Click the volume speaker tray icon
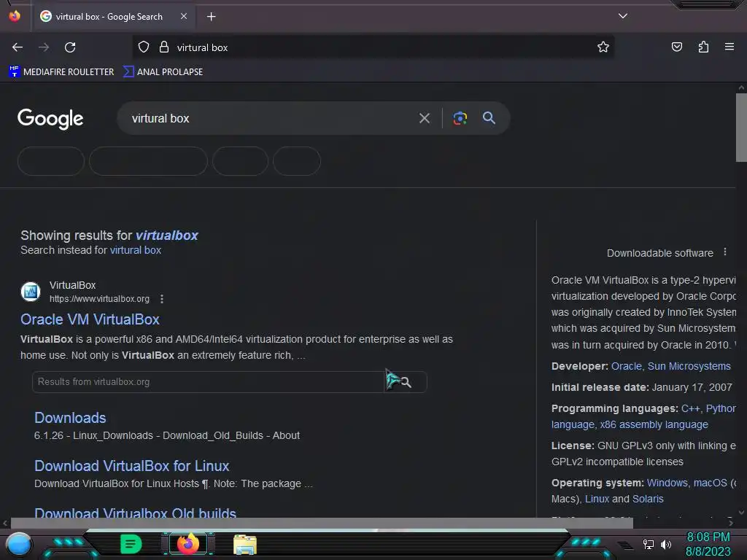This screenshot has height=560, width=747. pos(666,544)
